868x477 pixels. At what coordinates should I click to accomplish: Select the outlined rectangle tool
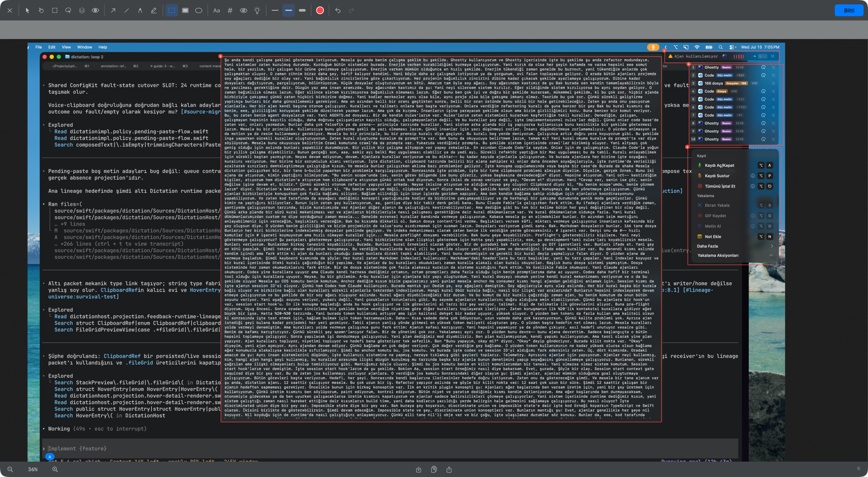click(171, 10)
